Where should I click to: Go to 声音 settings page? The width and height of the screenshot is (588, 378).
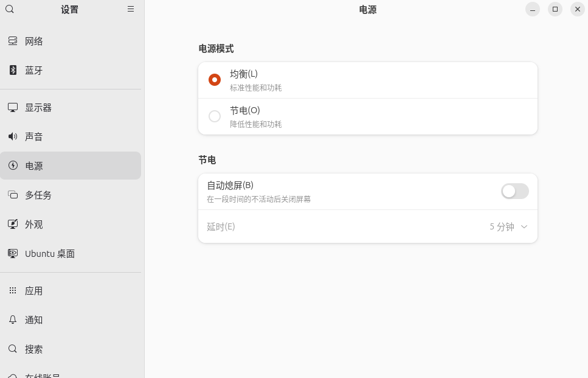point(71,136)
